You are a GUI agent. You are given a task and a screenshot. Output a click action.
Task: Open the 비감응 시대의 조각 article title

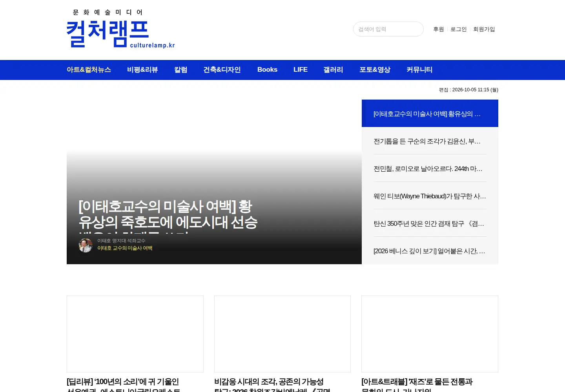coord(272,385)
